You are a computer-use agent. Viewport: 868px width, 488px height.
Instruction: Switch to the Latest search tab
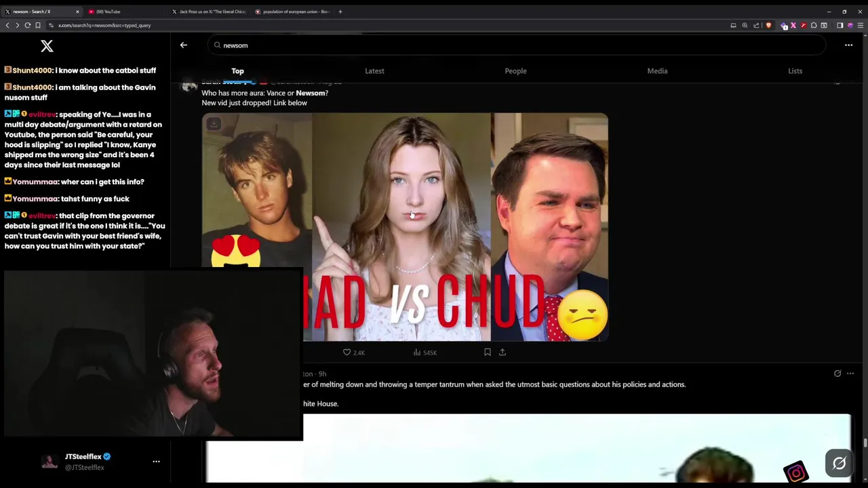(x=374, y=70)
